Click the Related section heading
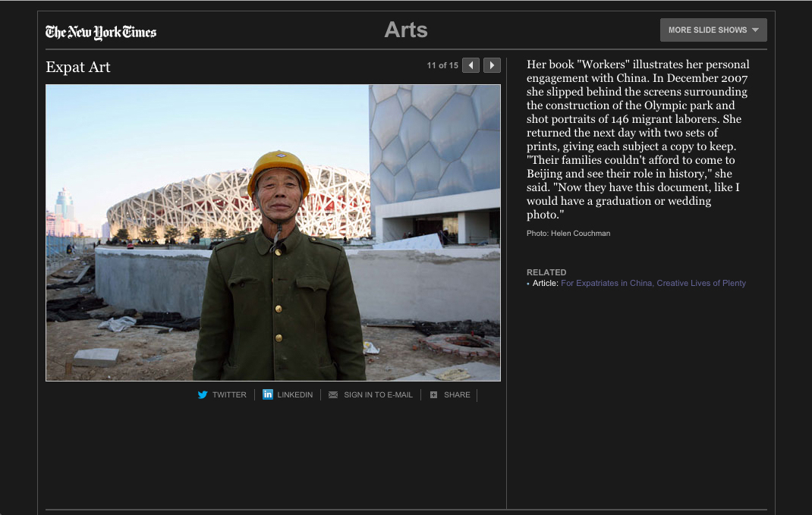812x515 pixels. [546, 272]
